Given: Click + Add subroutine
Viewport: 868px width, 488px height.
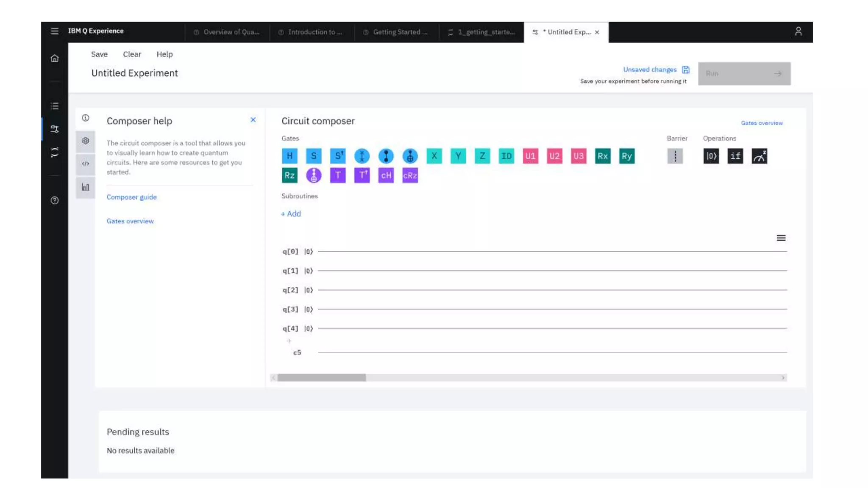Looking at the screenshot, I should click(291, 214).
